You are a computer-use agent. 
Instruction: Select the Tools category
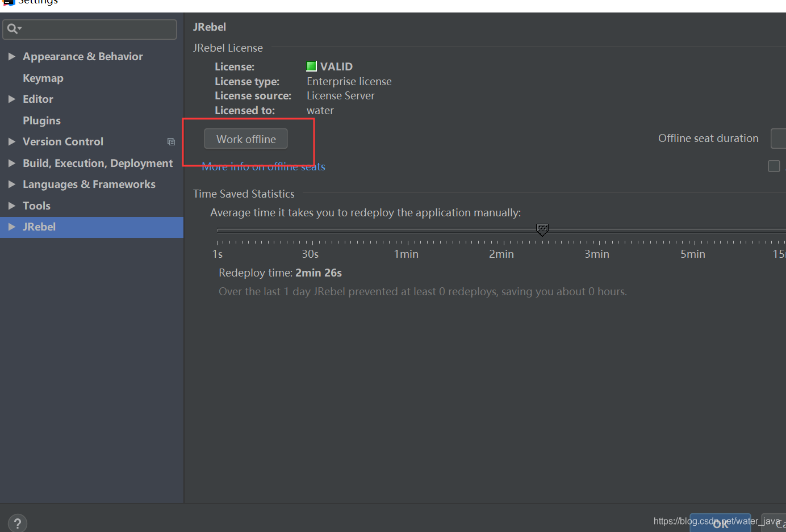[36, 206]
